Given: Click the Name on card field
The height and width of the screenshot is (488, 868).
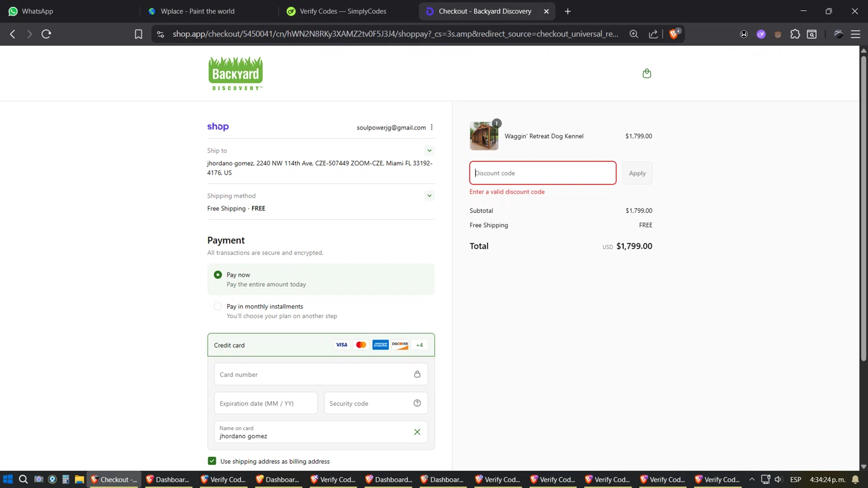Looking at the screenshot, I should [321, 432].
